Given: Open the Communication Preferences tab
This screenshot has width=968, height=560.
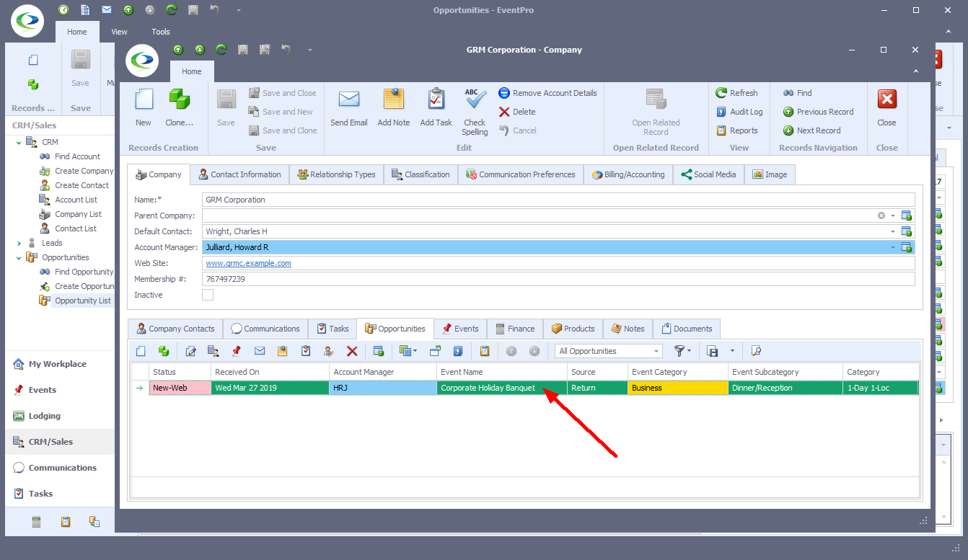Looking at the screenshot, I should tap(521, 174).
